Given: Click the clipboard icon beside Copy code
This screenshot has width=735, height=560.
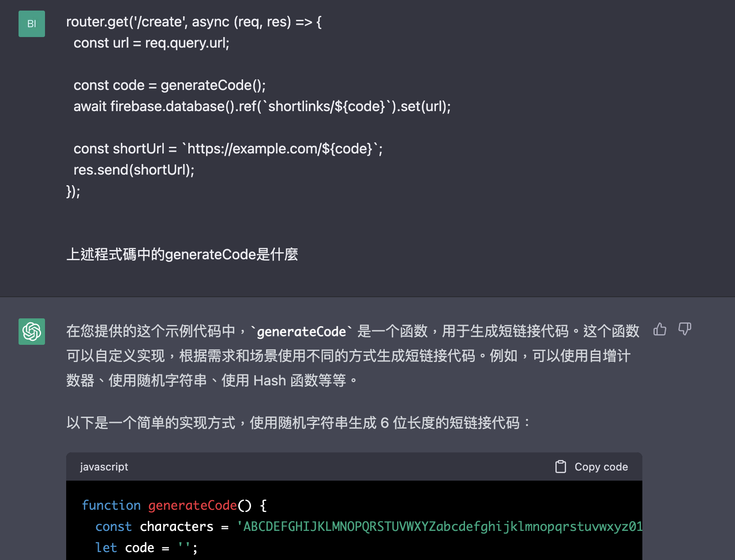Looking at the screenshot, I should point(560,467).
